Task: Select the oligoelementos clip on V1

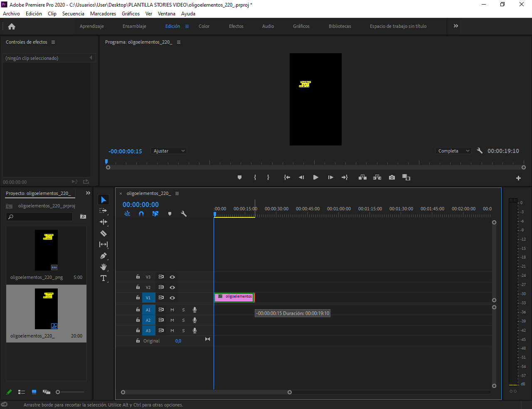Action: click(234, 297)
